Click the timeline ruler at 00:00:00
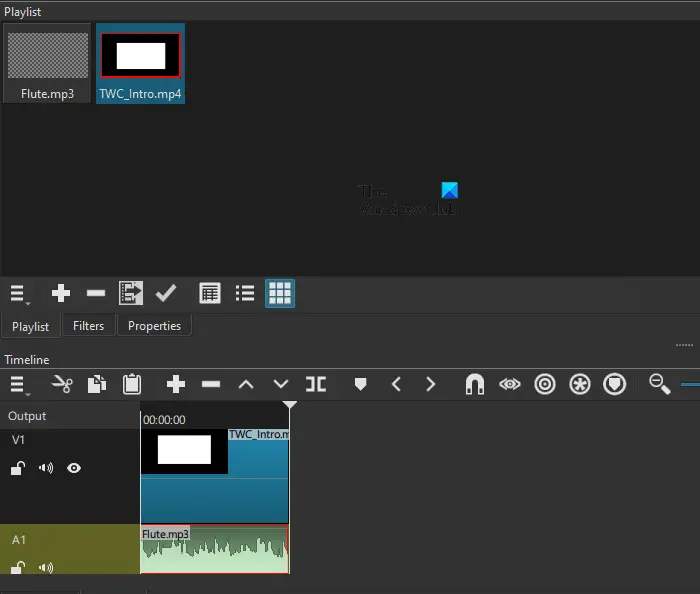This screenshot has height=594, width=700. [164, 420]
